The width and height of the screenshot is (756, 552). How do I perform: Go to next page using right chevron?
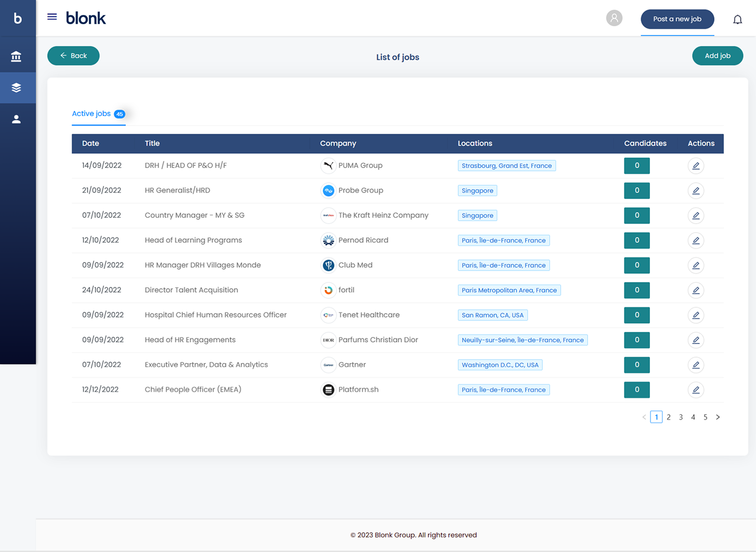(718, 417)
